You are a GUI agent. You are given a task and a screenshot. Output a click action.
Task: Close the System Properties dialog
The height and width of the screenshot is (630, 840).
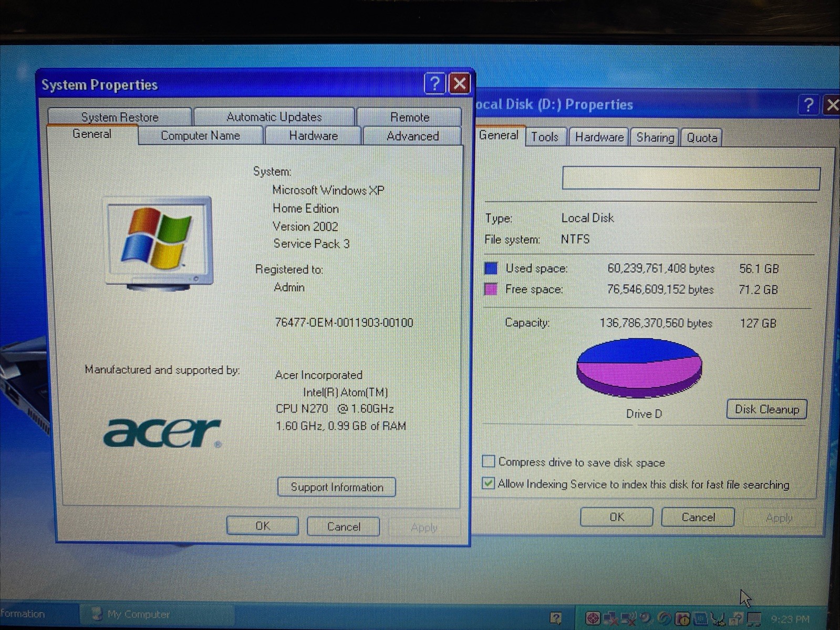tap(460, 84)
